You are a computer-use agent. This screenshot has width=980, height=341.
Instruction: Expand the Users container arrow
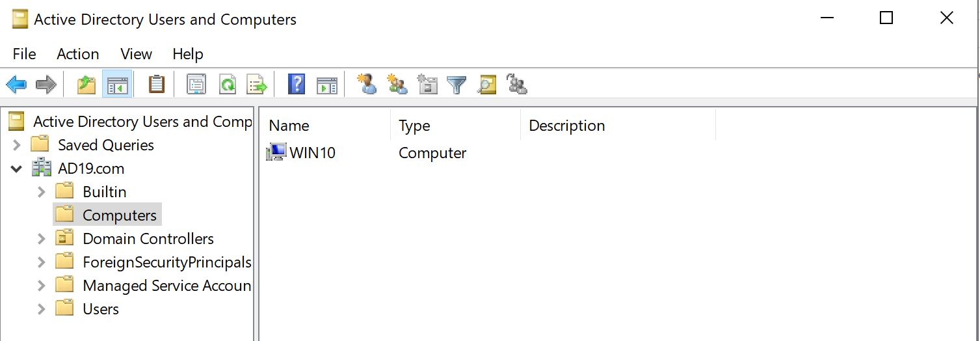[x=41, y=309]
